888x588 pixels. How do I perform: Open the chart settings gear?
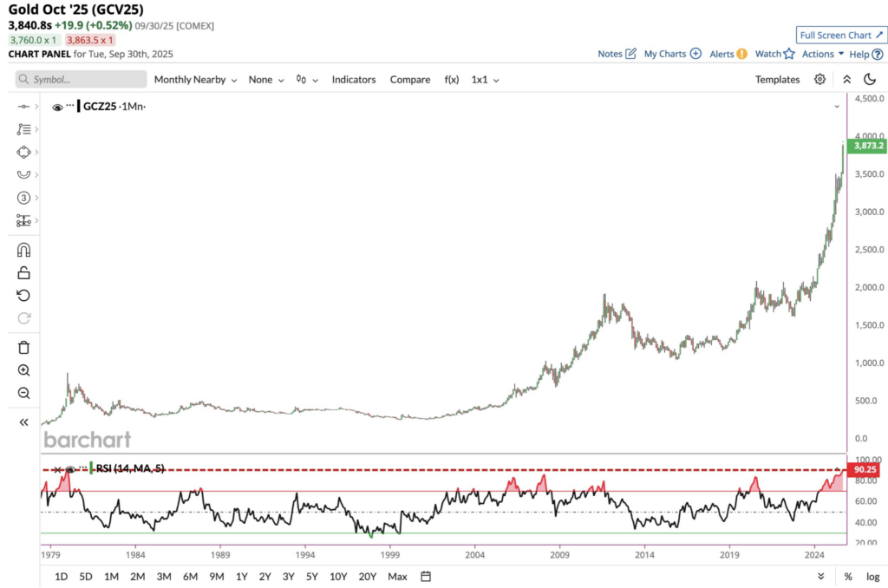819,79
